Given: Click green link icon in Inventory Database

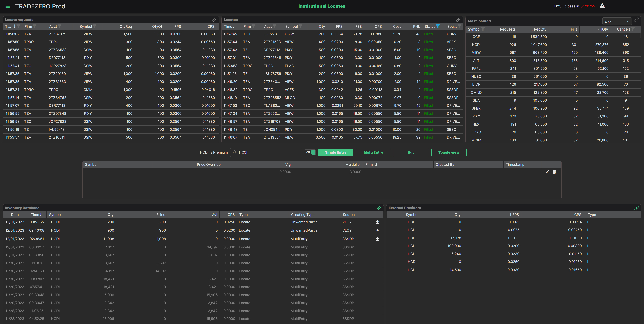Looking at the screenshot, I should (x=379, y=208).
